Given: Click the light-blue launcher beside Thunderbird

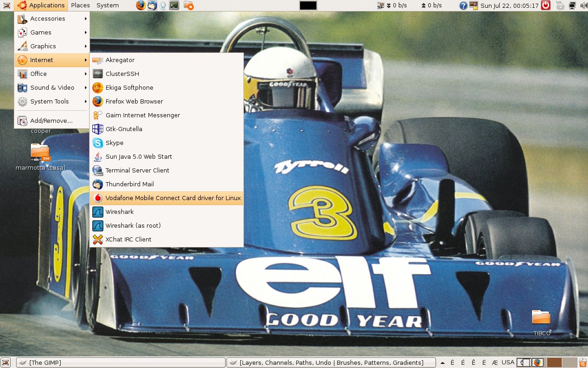Looking at the screenshot, I should [163, 6].
